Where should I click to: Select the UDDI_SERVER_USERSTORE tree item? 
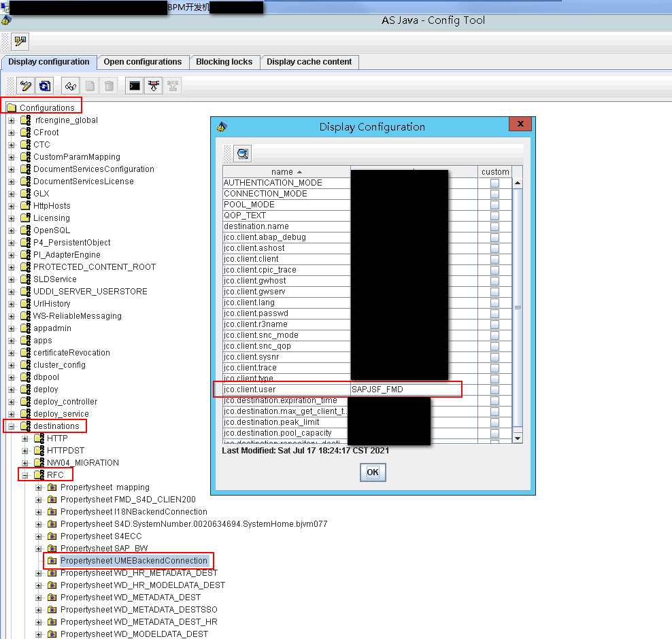pyautogui.click(x=90, y=291)
